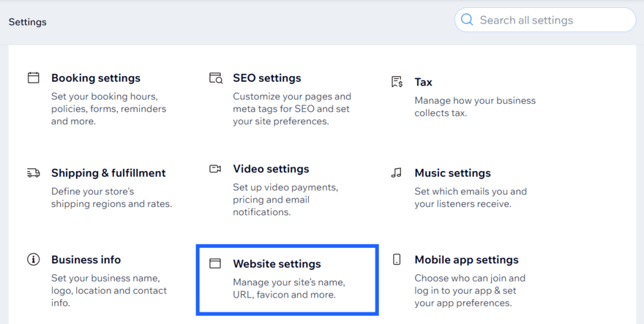The height and width of the screenshot is (324, 644).
Task: Open Website settings
Action: (x=277, y=263)
